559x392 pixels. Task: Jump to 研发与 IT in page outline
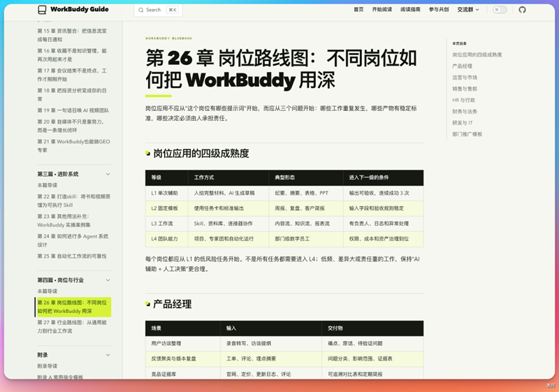click(463, 123)
